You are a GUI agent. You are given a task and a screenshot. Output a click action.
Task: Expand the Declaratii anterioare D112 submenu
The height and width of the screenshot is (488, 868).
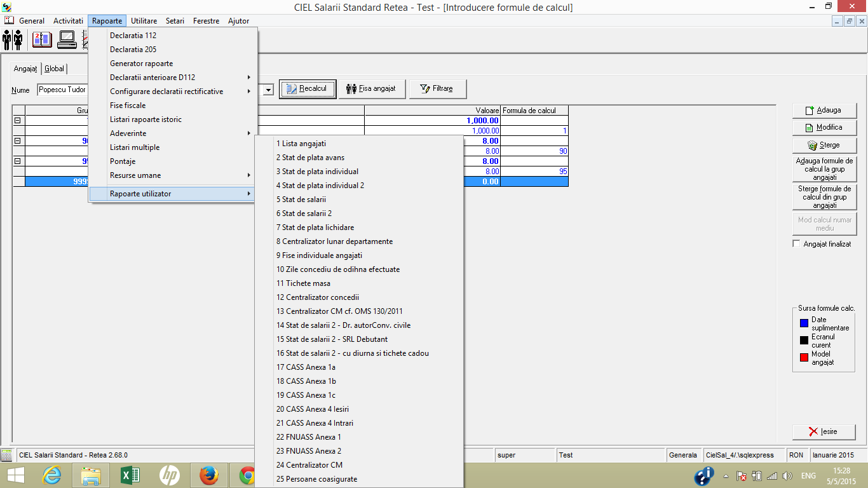(173, 78)
